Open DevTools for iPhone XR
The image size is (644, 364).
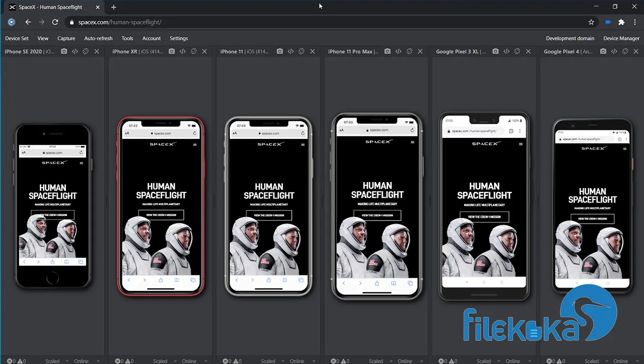pyautogui.click(x=183, y=51)
